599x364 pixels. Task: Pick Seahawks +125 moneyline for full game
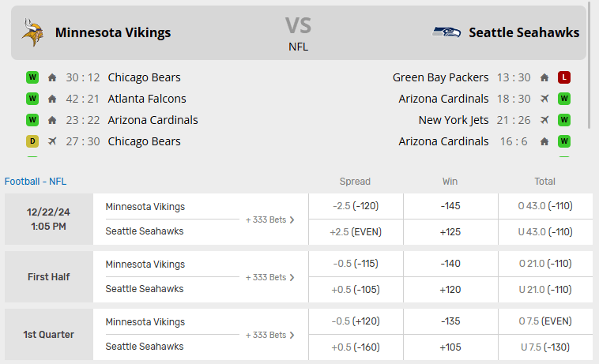[x=450, y=231]
